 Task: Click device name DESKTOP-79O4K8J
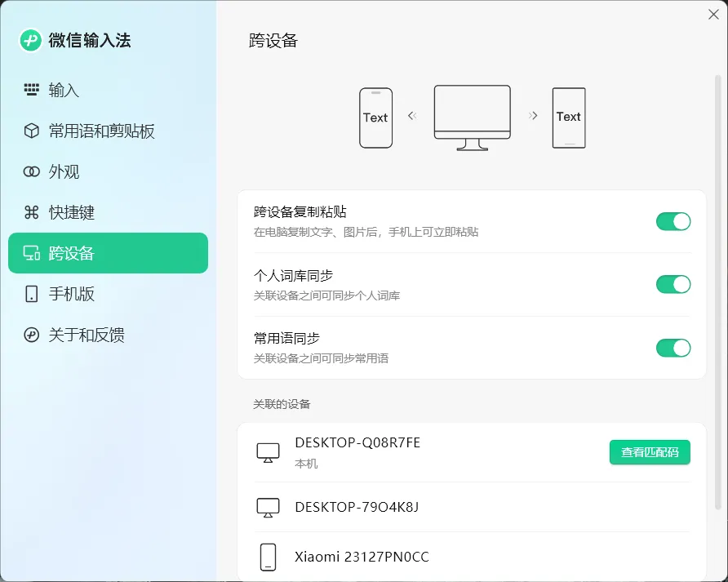[357, 507]
